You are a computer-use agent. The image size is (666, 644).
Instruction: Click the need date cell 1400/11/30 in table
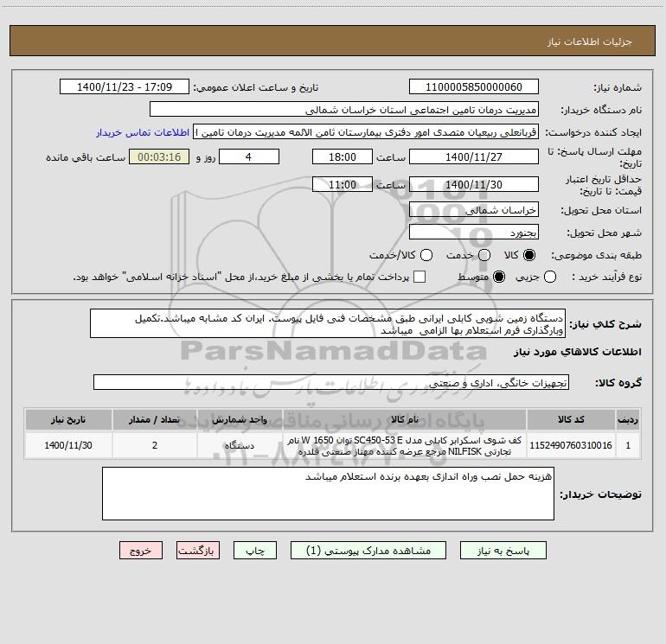click(68, 445)
